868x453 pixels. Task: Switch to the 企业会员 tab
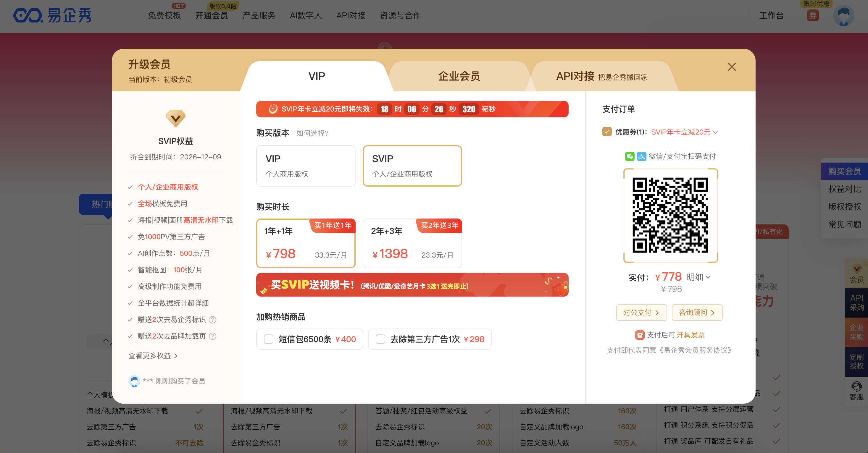click(x=459, y=77)
